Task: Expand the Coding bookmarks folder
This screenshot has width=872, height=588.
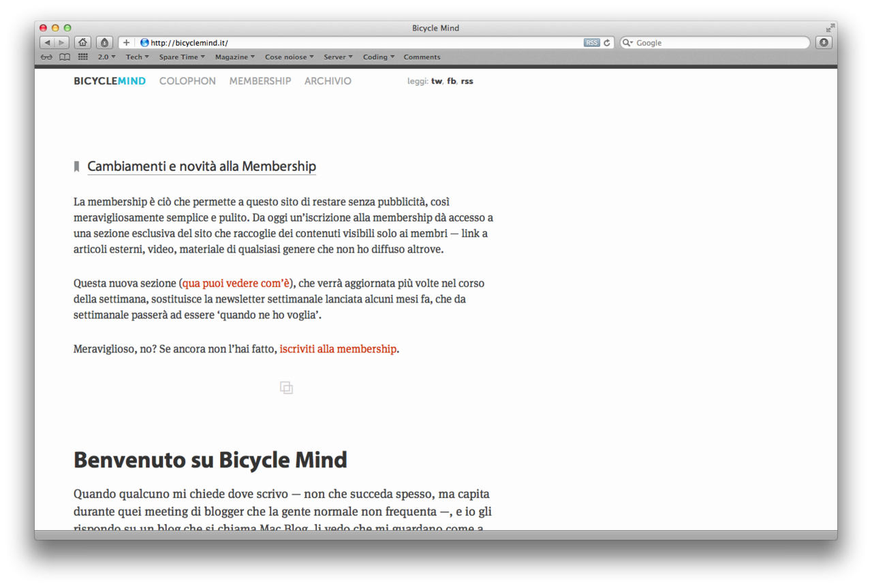Action: coord(378,57)
